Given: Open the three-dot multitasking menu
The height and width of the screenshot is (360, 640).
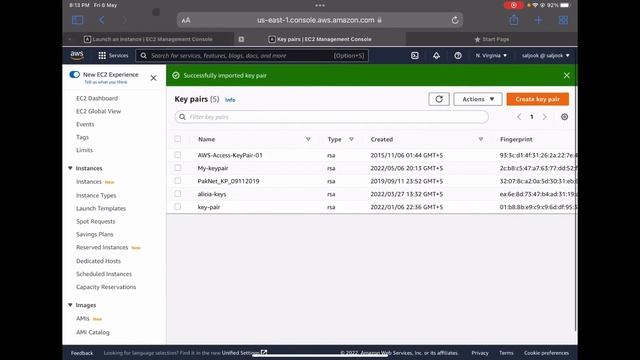Looking at the screenshot, I should point(320,5).
